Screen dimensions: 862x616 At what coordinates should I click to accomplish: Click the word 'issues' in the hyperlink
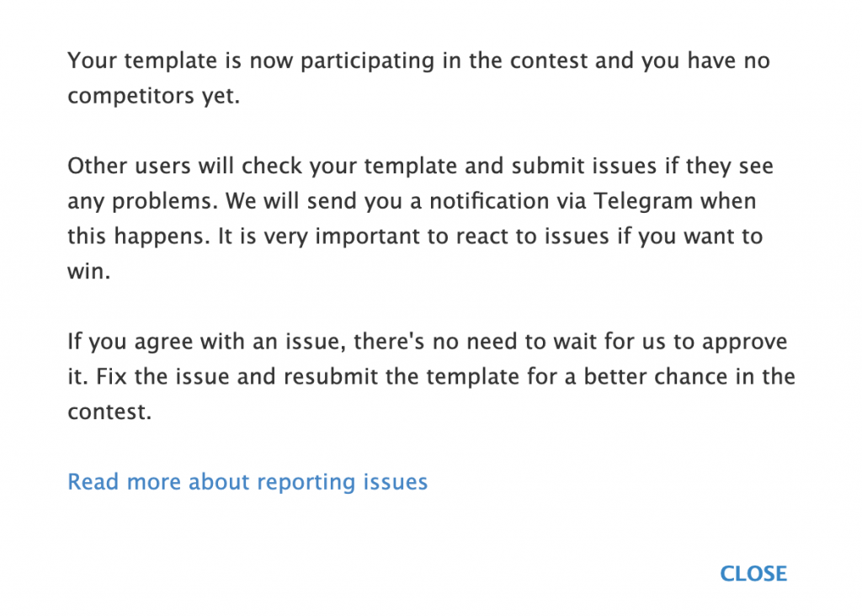[397, 481]
